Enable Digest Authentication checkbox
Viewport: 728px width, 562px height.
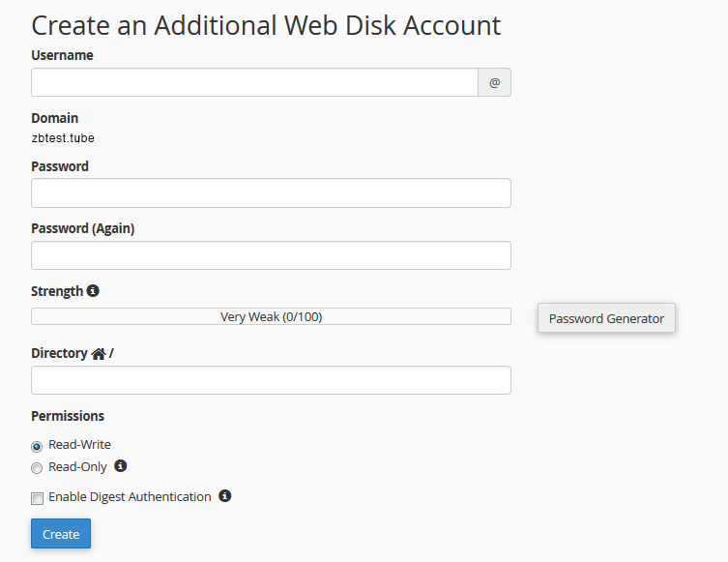(x=37, y=498)
